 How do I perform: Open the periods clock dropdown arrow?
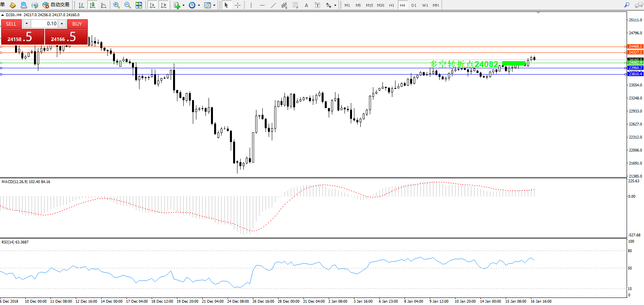pos(199,6)
